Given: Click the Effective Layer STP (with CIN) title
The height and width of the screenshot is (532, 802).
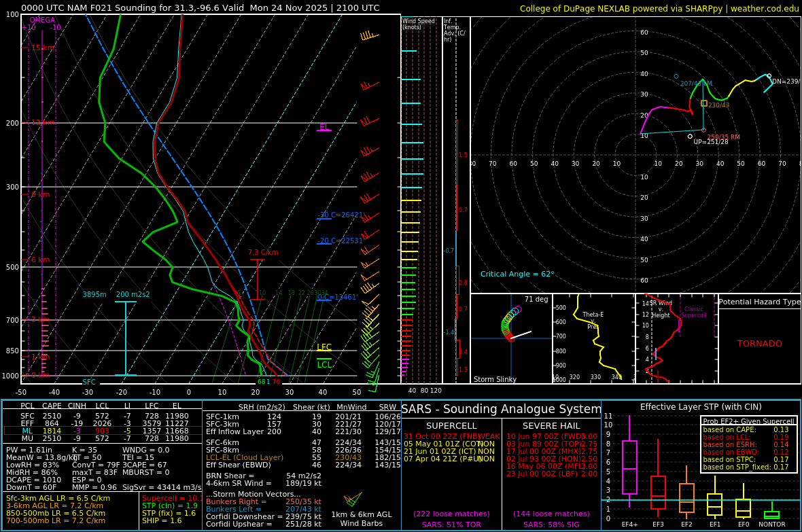Looking at the screenshot, I should click(701, 407).
